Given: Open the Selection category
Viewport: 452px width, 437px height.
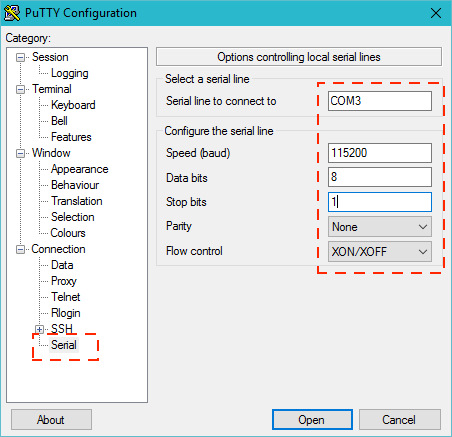Looking at the screenshot, I should coord(73,217).
